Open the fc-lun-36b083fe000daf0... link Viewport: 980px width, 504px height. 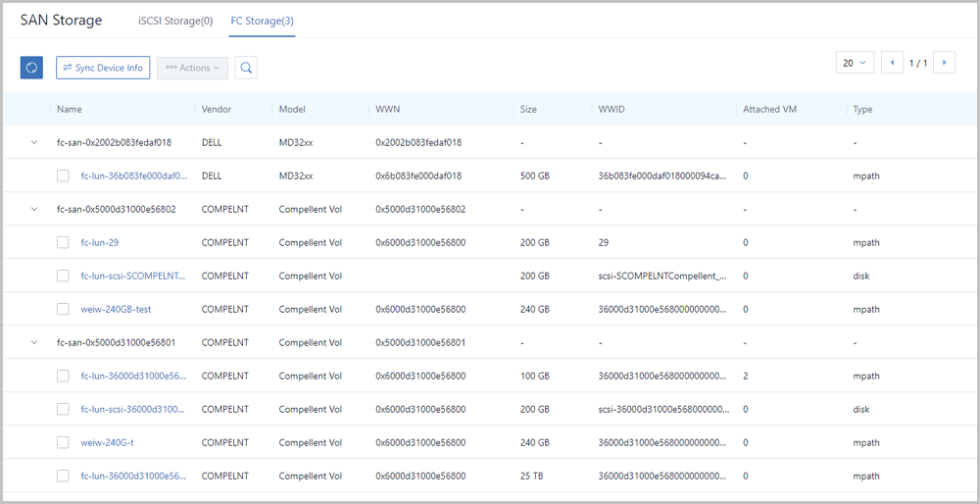133,176
